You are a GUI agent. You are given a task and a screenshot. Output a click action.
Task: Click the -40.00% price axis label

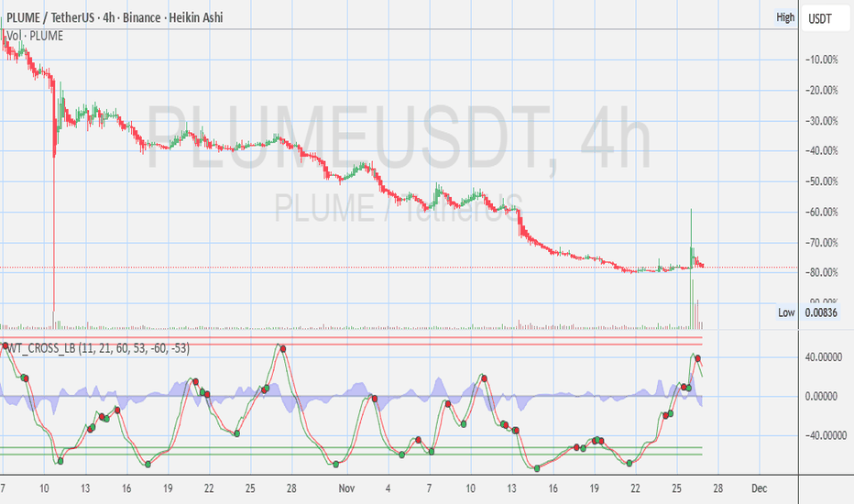[x=821, y=150]
